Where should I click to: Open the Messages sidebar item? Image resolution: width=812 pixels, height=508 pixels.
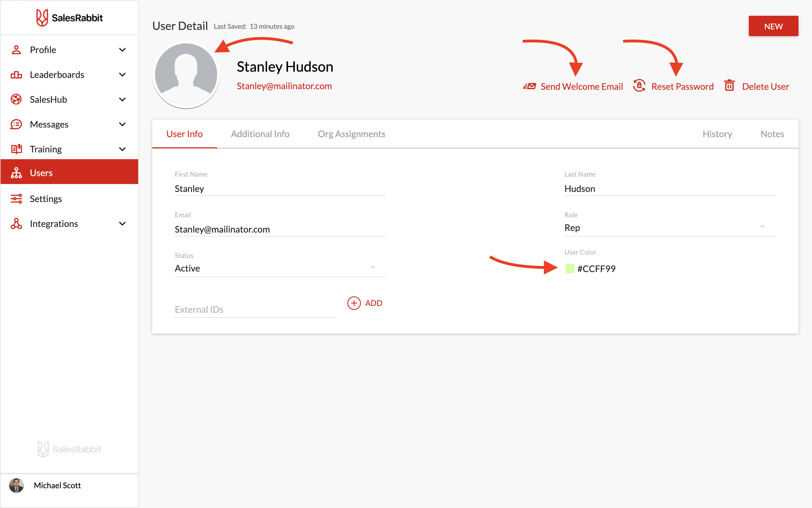[x=69, y=124]
